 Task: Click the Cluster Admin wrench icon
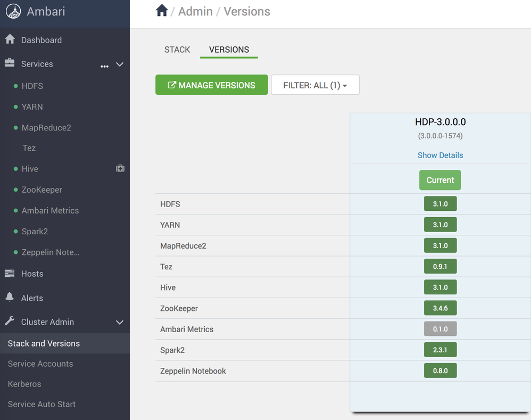pyautogui.click(x=10, y=321)
